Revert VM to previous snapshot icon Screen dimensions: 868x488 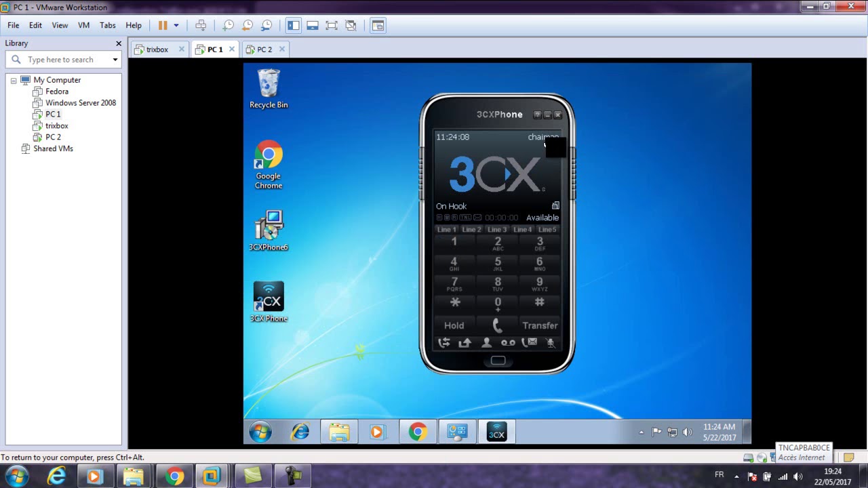tap(248, 25)
